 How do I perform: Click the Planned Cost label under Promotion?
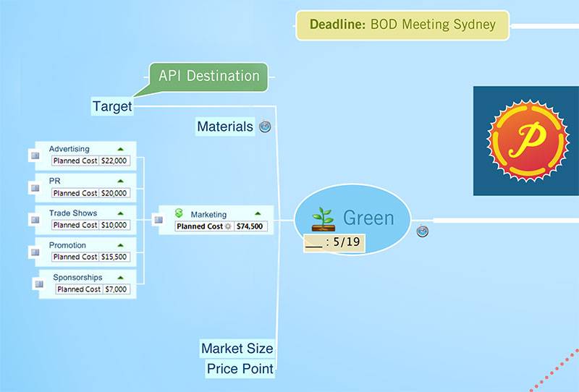[75, 257]
